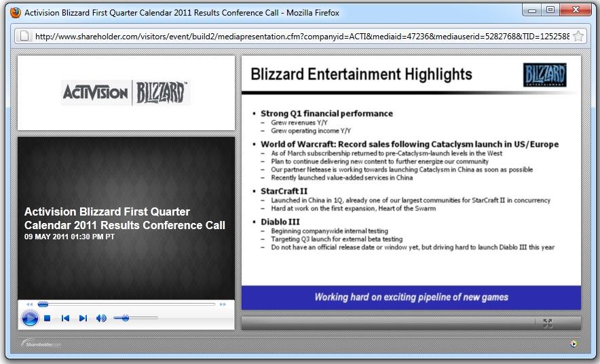Click the slide title 'Blizzard Entertainment Highlights'
The width and height of the screenshot is (600, 364).
(361, 74)
